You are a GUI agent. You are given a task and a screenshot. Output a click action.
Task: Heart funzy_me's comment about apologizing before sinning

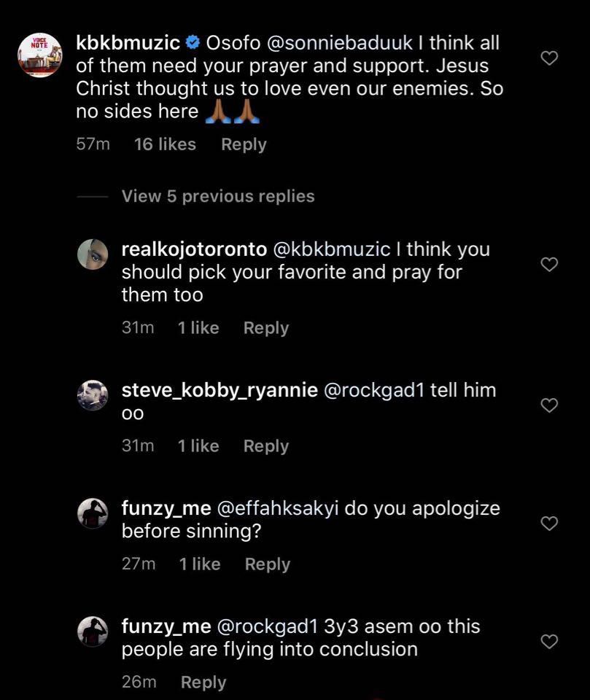(x=550, y=523)
